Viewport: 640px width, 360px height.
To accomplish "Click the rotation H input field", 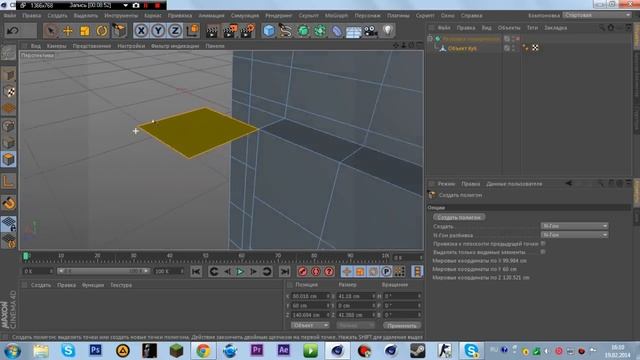I will tap(402, 296).
